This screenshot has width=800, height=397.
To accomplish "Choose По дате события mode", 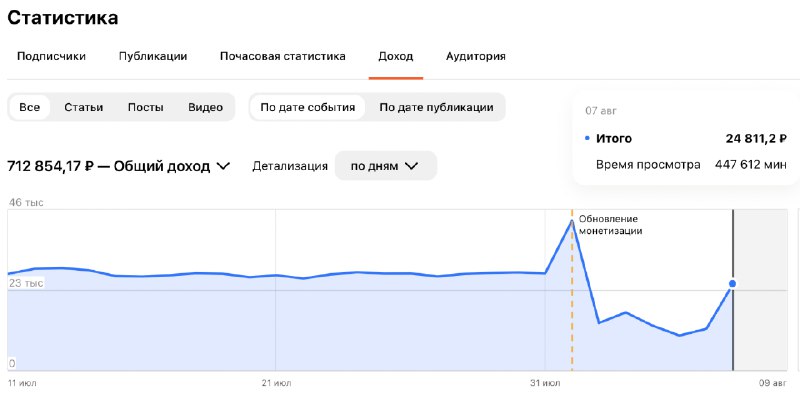I will pyautogui.click(x=308, y=107).
